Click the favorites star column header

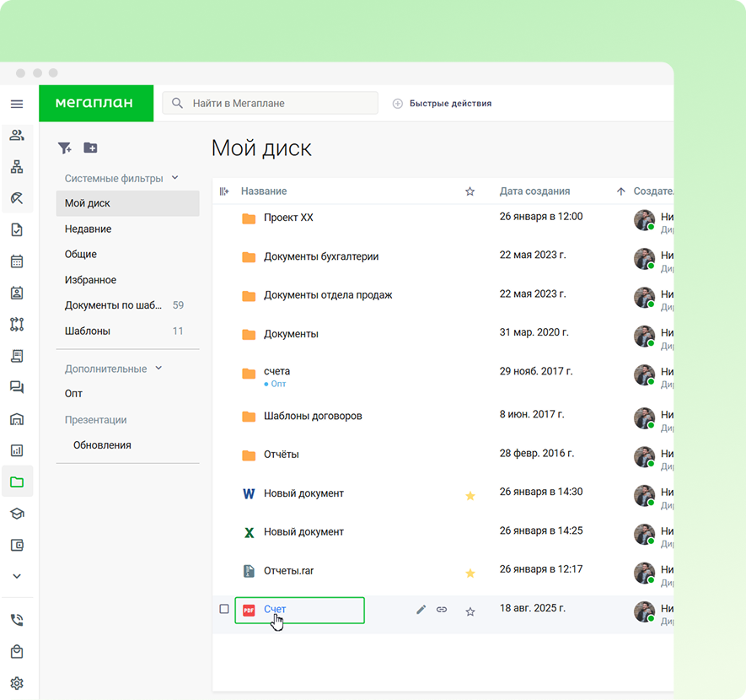(x=470, y=191)
